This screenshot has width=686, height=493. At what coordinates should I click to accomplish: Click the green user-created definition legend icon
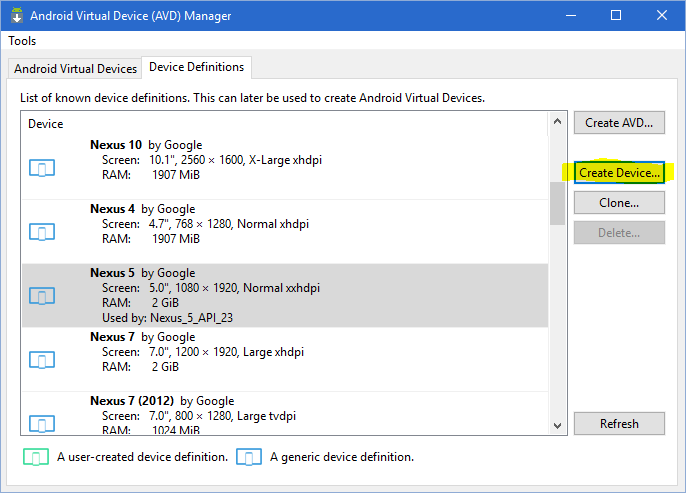[37, 457]
